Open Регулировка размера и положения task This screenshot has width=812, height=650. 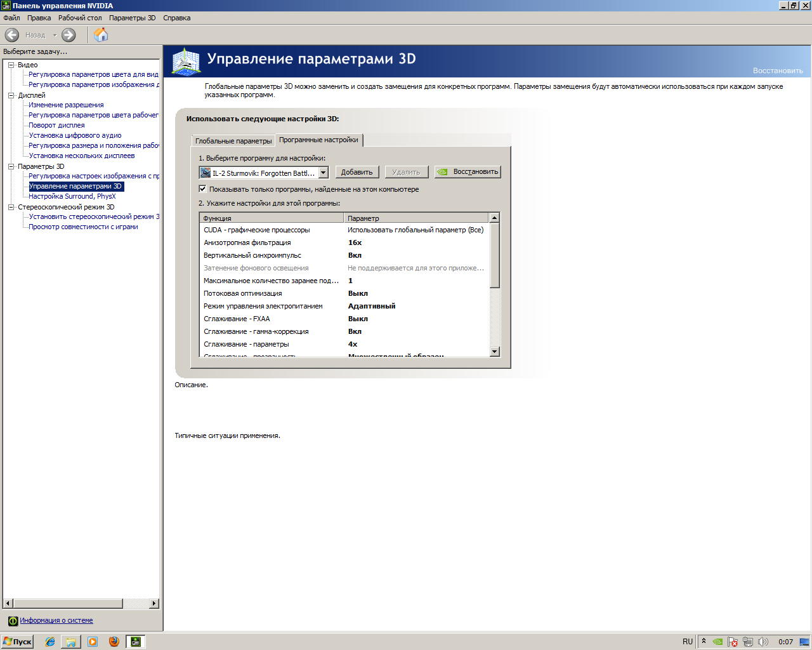94,145
